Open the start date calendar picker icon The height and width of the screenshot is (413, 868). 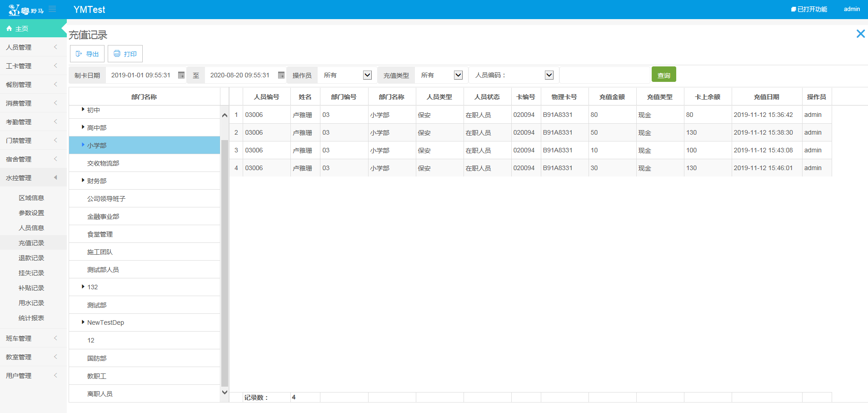[181, 75]
